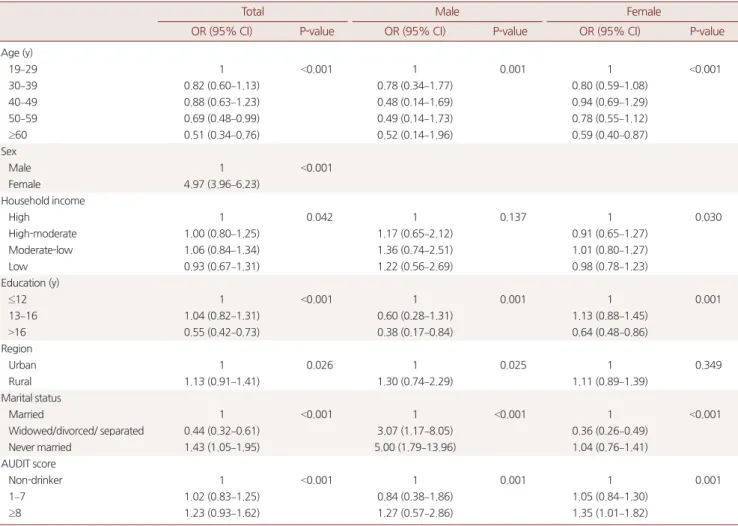Image resolution: width=738 pixels, height=526 pixels.
Task: Select value '4.97 (3.96–6.23)'
Action: click(222, 184)
